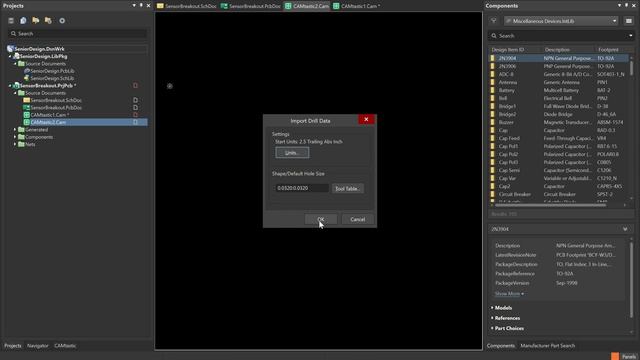The width and height of the screenshot is (640, 360).
Task: Select the Cap Feed component row
Action: click(558, 138)
